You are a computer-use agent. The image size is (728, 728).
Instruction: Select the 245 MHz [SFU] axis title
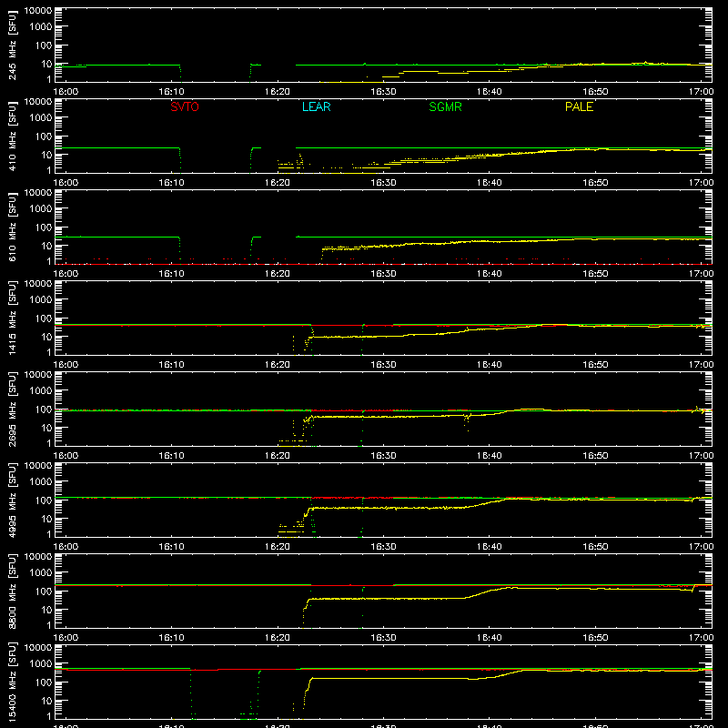click(13, 45)
